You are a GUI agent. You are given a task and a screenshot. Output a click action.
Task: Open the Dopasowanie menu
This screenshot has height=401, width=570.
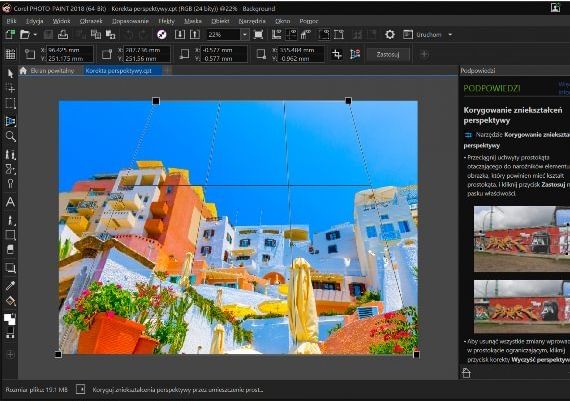click(x=130, y=21)
